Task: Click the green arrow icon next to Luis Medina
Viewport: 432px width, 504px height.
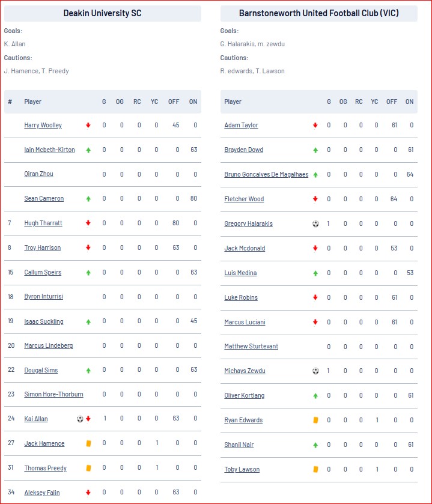Action: tap(315, 273)
